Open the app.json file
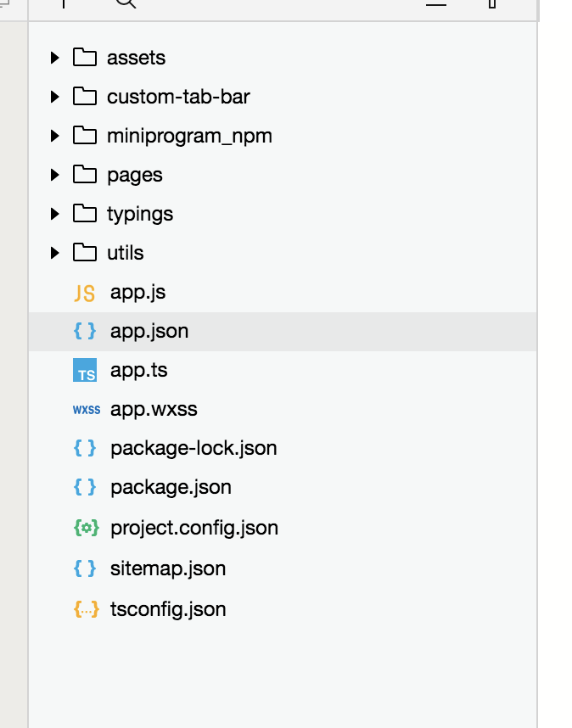Screen dimensions: 572x728 (x=283, y=332)
